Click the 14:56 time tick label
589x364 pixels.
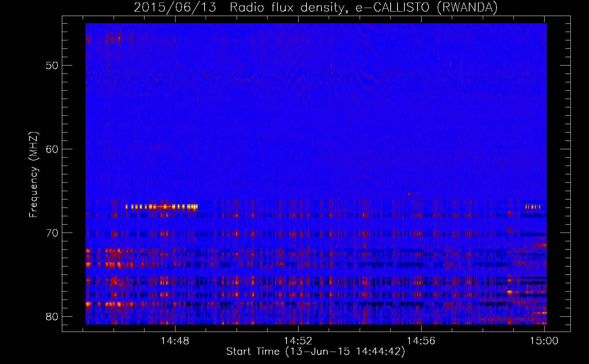pyautogui.click(x=421, y=341)
